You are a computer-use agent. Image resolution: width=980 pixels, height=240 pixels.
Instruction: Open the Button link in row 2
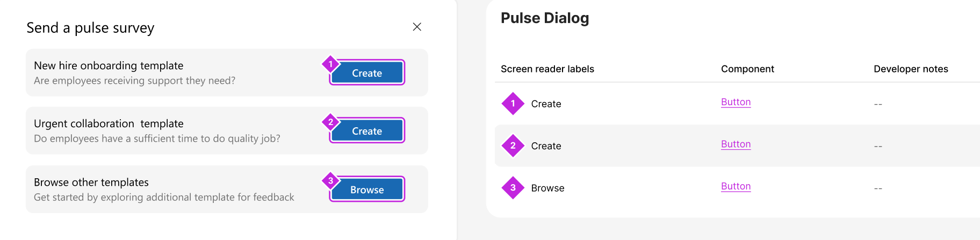coord(736,144)
